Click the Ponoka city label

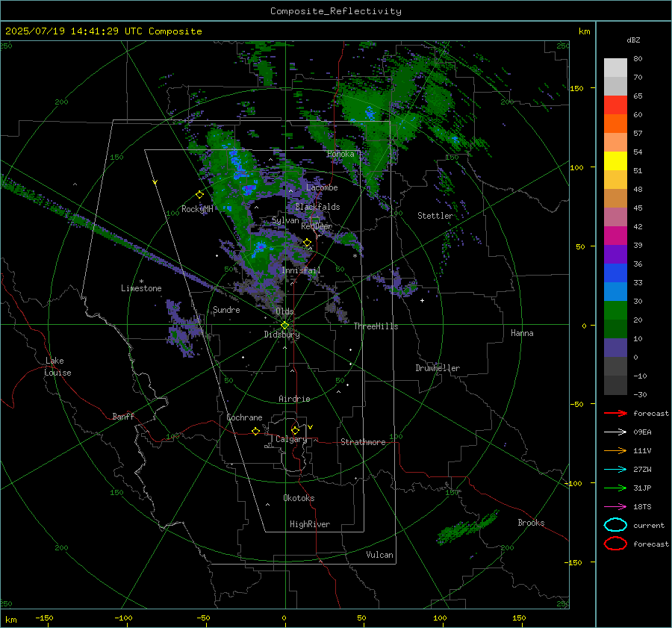[x=340, y=154]
